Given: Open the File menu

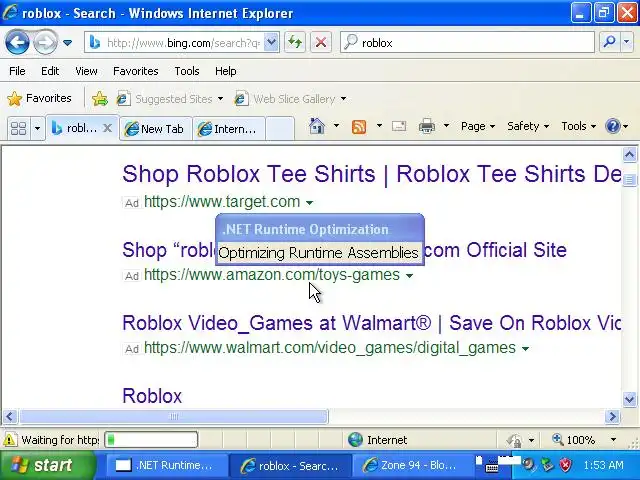Looking at the screenshot, I should coord(17,71).
